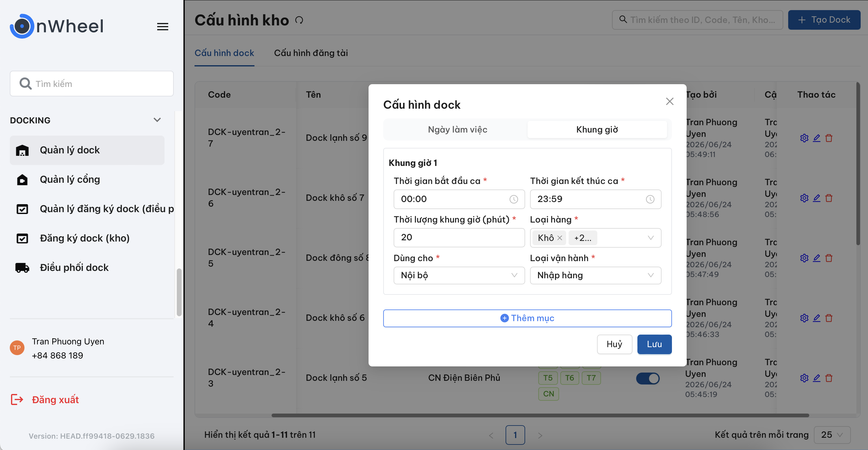Click the Code column header
868x450 pixels.
click(219, 95)
